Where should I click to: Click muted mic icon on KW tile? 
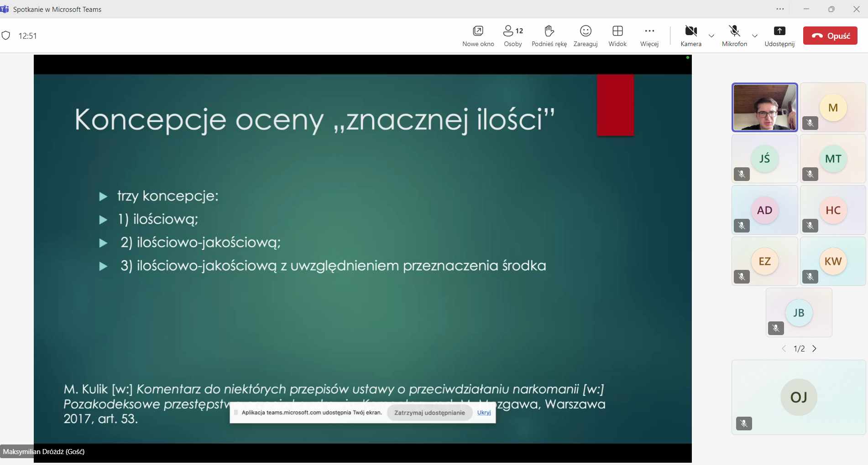(x=810, y=277)
